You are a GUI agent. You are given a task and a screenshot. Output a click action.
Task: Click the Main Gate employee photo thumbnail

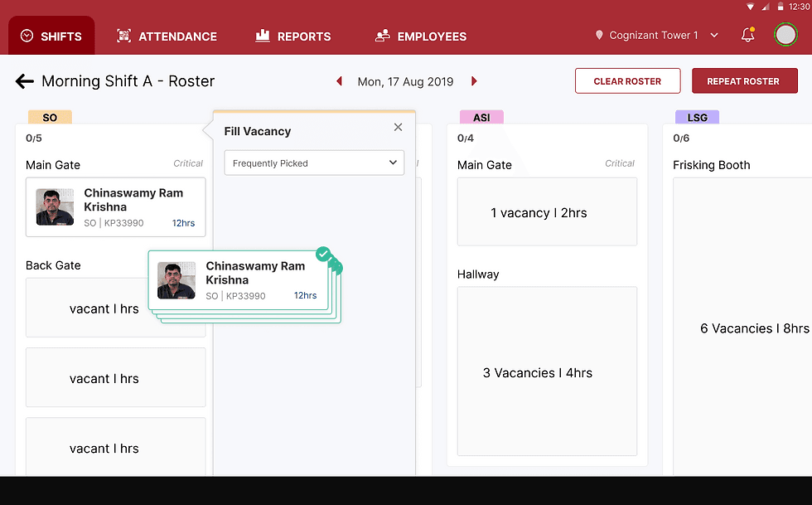(x=55, y=206)
